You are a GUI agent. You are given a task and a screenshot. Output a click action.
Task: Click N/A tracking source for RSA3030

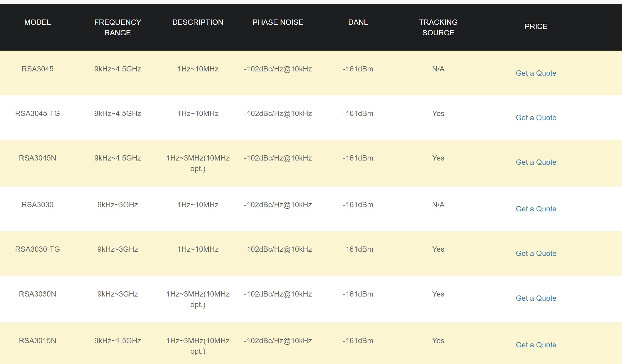coord(438,205)
